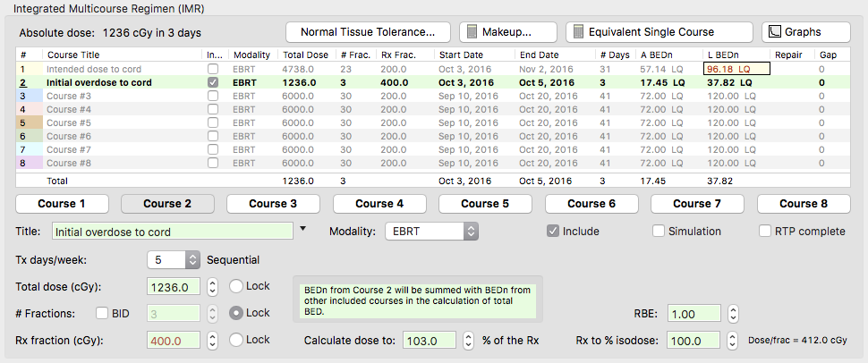This screenshot has height=363, width=868.
Task: Click Normal Tissue Tolerance button
Action: (368, 32)
